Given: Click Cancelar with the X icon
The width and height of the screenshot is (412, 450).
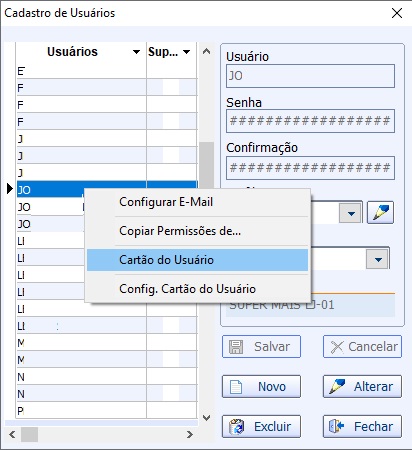Looking at the screenshot, I should click(362, 347).
